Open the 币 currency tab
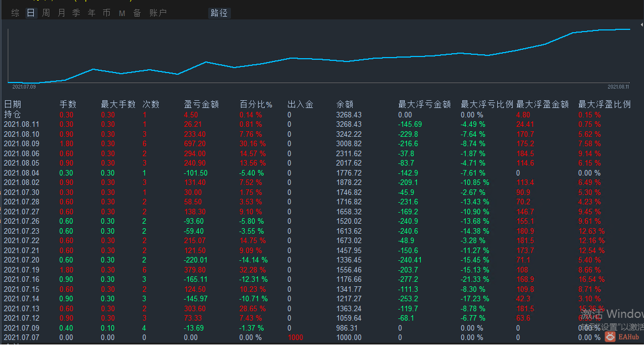This screenshot has height=345, width=644. point(107,13)
